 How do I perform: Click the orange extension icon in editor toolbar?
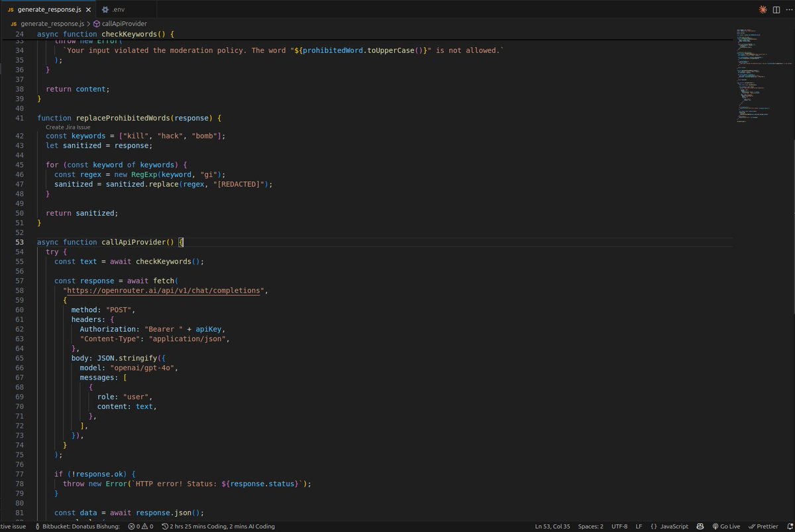pos(763,9)
